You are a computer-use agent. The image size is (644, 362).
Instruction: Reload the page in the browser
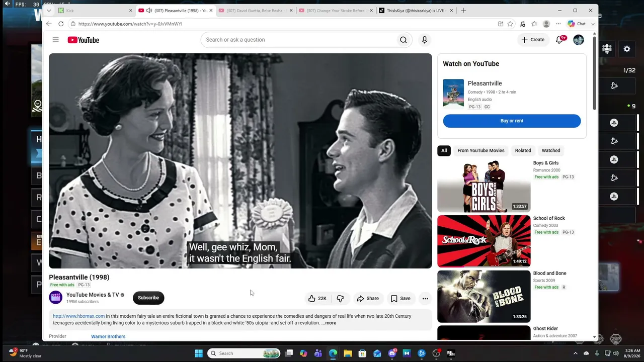pos(61,24)
